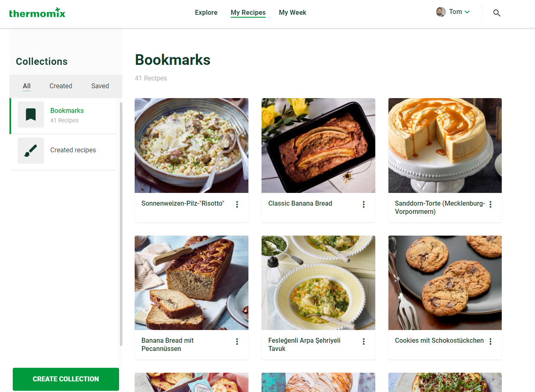Open the My Week page
The height and width of the screenshot is (392, 535).
pyautogui.click(x=292, y=12)
